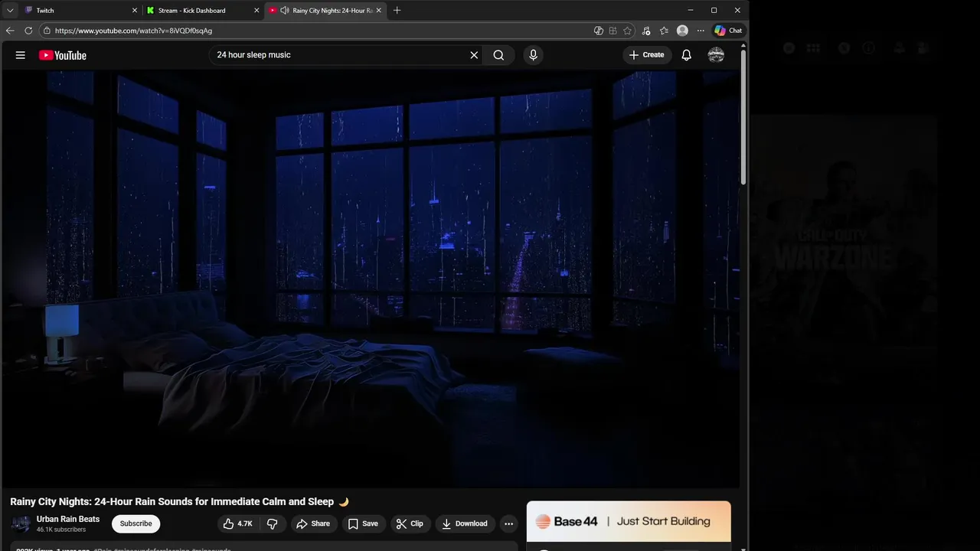Download the video
Screen dimensions: 980x551
coord(465,523)
